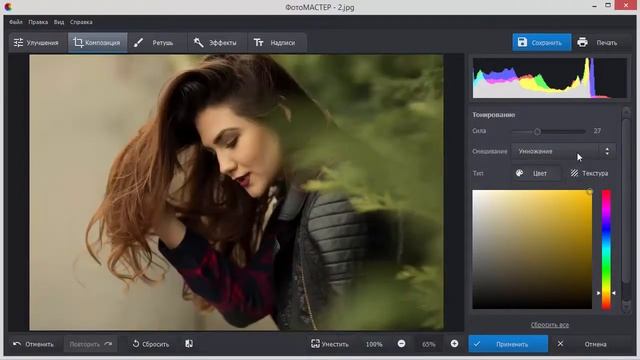Open the Справка menu
The height and width of the screenshot is (360, 640).
81,22
